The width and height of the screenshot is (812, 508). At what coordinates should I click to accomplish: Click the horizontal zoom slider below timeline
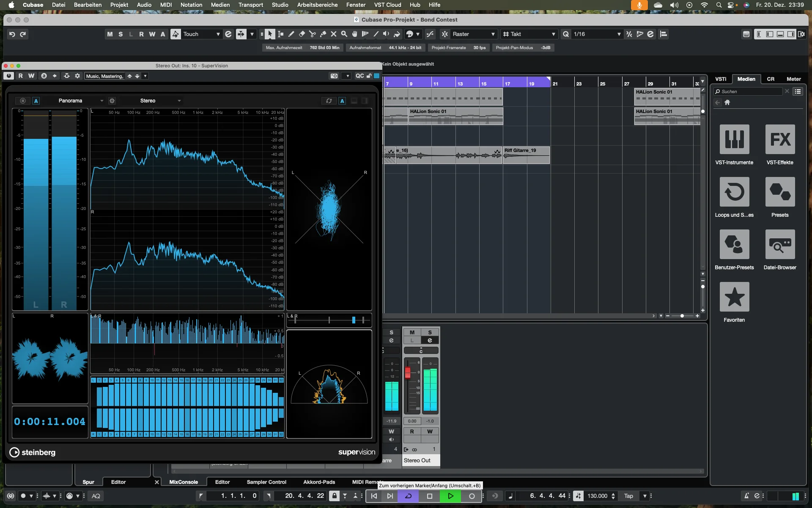(682, 316)
